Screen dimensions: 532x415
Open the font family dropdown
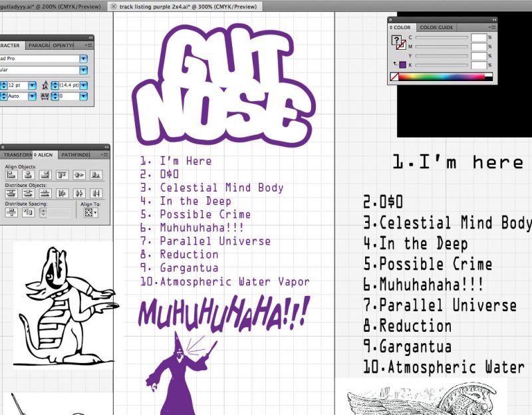[84, 59]
